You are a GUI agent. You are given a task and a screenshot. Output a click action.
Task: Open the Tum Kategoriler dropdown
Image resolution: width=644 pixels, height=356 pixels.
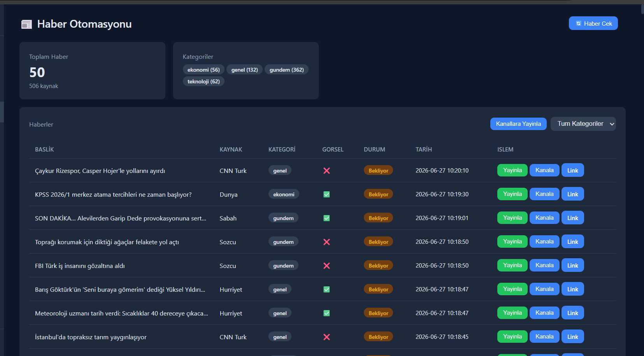[583, 124]
